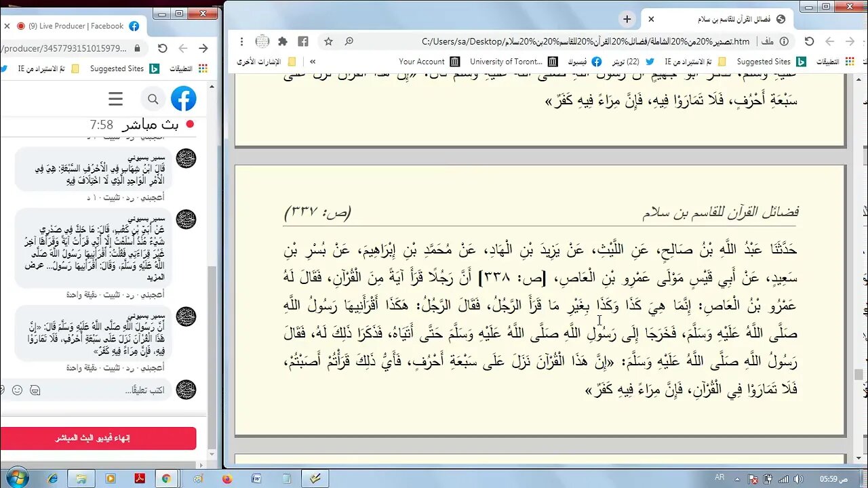The image size is (868, 488).
Task: Open تم الاستيراد من IE folder in document window
Action: click(x=695, y=62)
